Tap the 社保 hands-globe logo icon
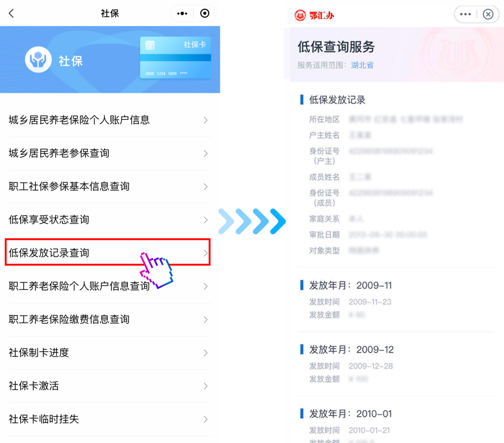Screen dimensions: 504x443 click(38, 60)
